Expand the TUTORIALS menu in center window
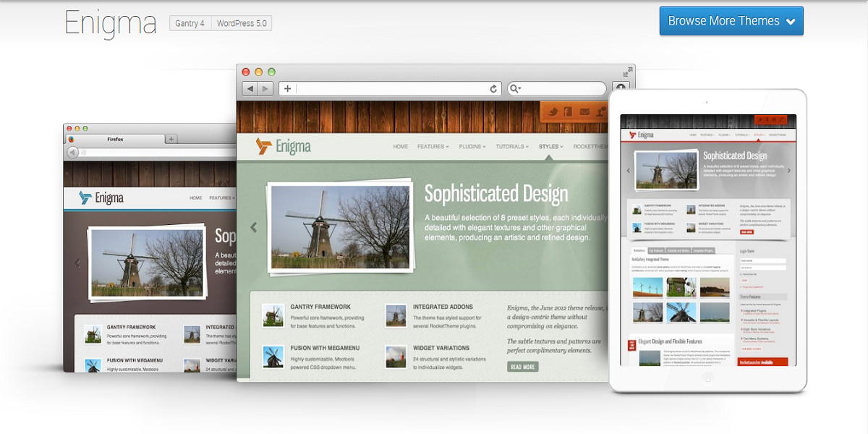868x434 pixels. (x=512, y=147)
